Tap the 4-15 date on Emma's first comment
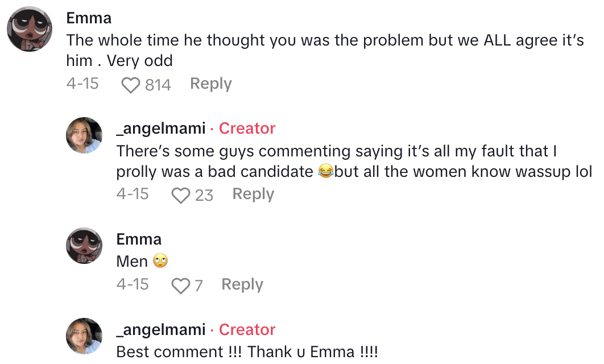The image size is (604, 364). (x=83, y=84)
